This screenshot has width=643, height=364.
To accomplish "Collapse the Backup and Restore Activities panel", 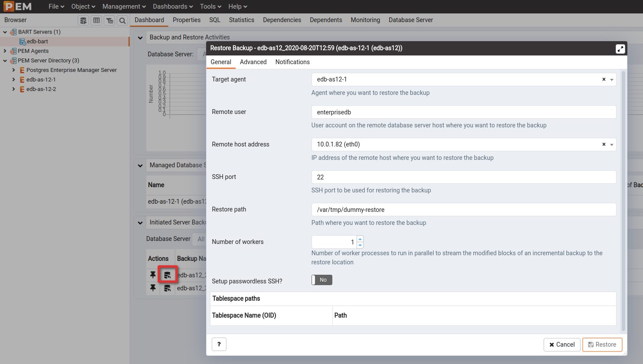I will point(140,38).
